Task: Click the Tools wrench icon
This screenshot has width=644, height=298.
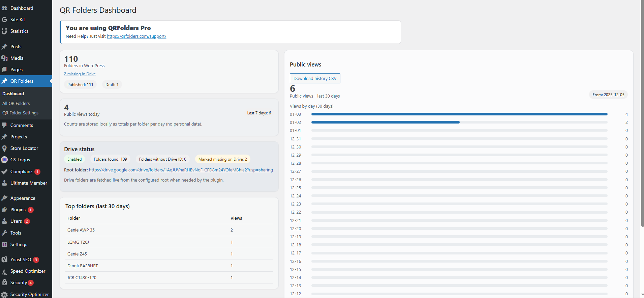Action: click(4, 233)
